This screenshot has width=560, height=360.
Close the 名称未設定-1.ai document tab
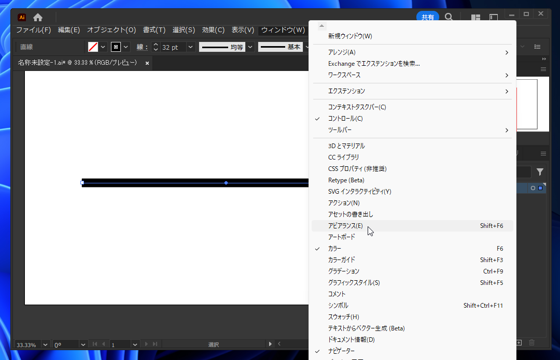[147, 63]
